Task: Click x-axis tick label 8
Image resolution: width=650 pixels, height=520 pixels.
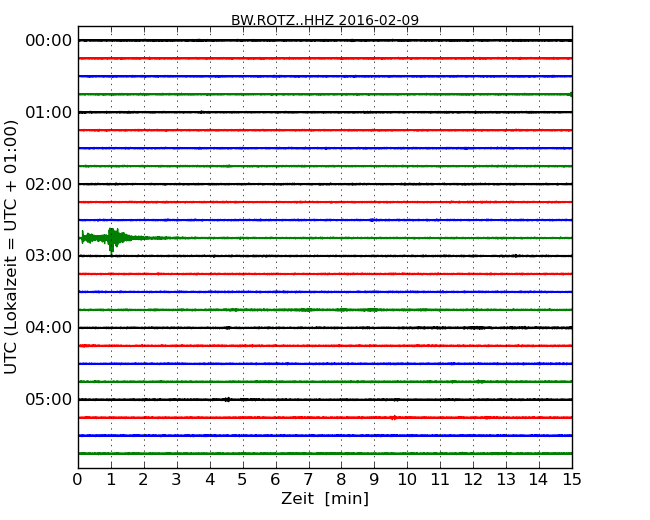Action: (x=341, y=480)
